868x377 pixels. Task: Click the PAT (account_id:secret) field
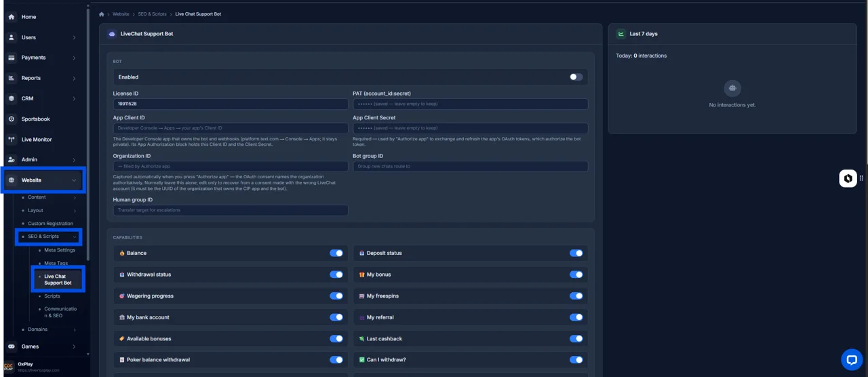tap(471, 104)
